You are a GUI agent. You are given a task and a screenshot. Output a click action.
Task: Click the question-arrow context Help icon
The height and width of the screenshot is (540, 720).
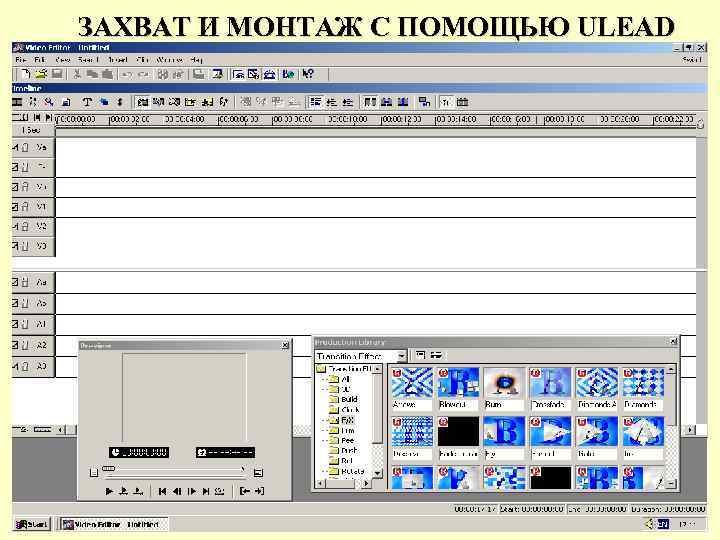pyautogui.click(x=308, y=74)
